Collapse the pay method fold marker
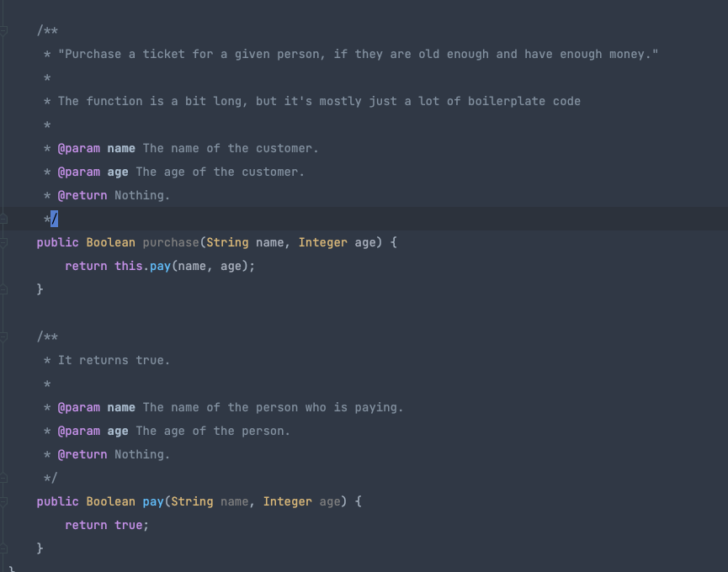728x572 pixels. pyautogui.click(x=4, y=501)
